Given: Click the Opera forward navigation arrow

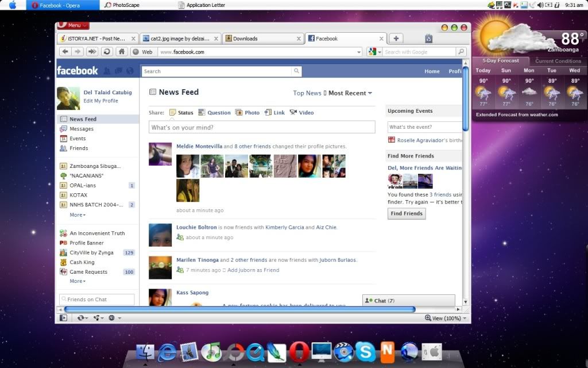Looking at the screenshot, I should (78, 52).
